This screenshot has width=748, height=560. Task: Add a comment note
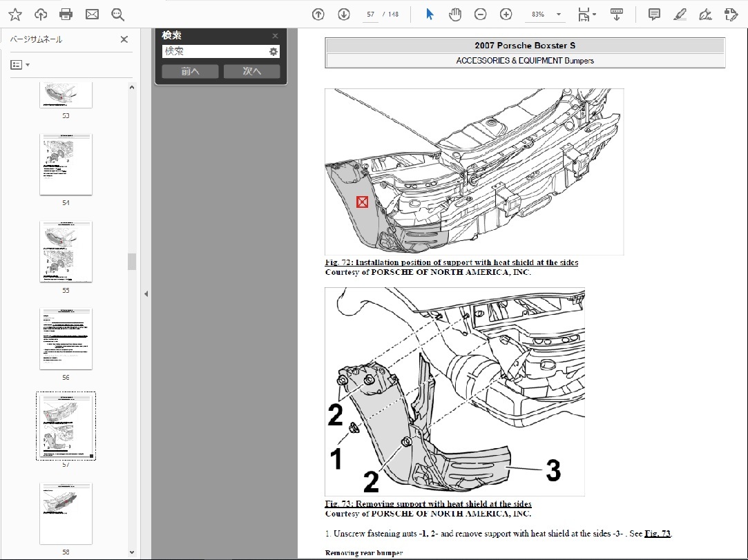click(x=654, y=15)
